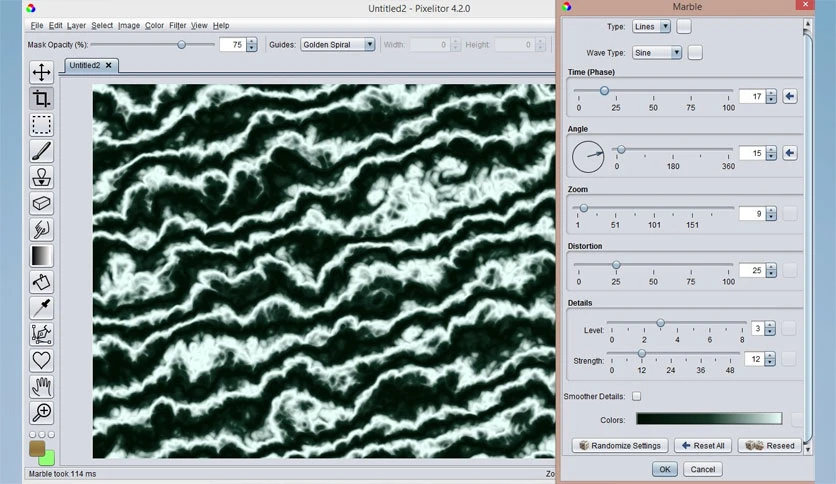This screenshot has width=836, height=484.
Task: Click the Details Level slider handle
Action: 661,322
